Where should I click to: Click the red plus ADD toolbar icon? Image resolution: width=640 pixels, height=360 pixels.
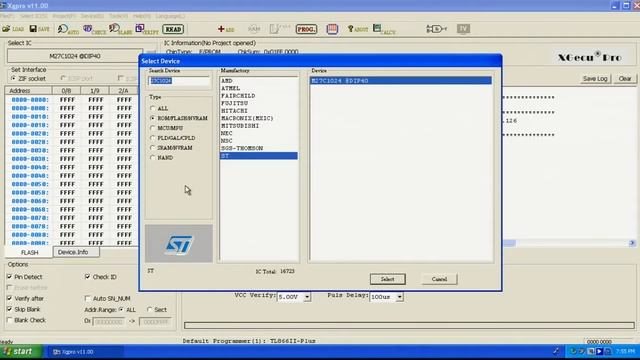[x=226, y=29]
